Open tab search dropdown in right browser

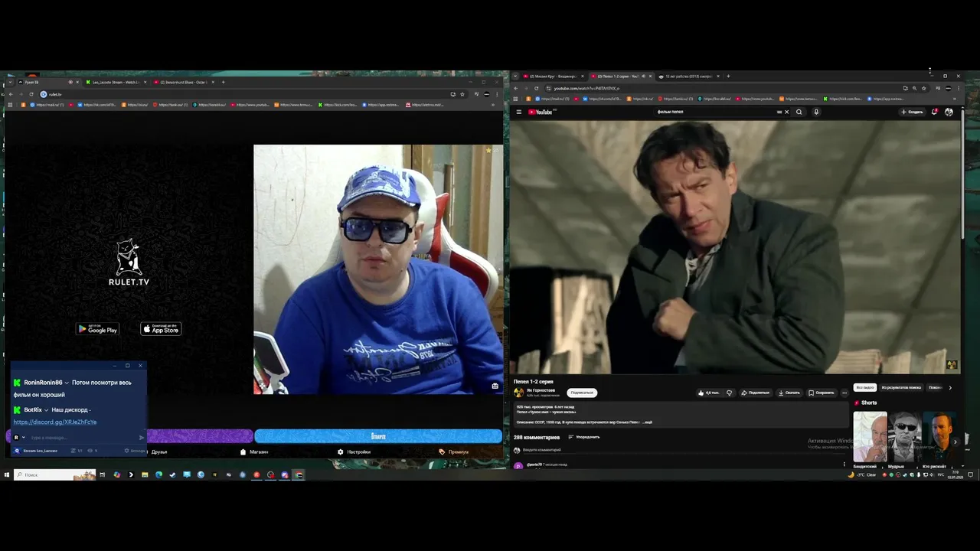pos(515,76)
